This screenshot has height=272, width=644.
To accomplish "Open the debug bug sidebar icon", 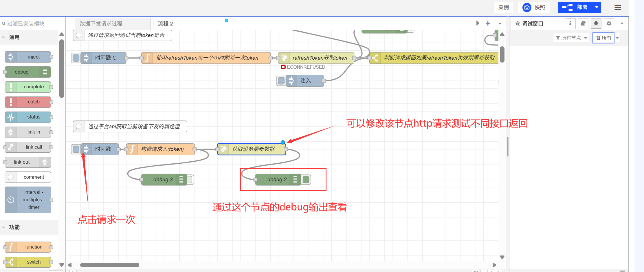I will pos(596,23).
